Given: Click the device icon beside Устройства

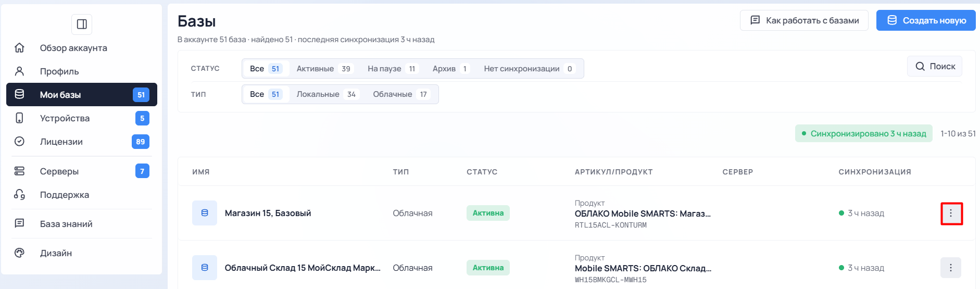Looking at the screenshot, I should pyautogui.click(x=19, y=118).
